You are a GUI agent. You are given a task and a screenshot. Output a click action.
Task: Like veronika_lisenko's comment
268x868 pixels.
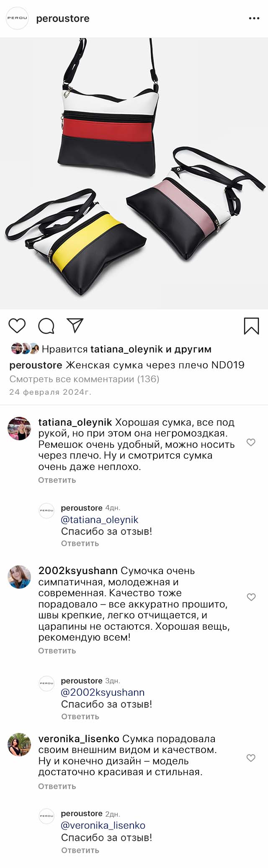coord(251,758)
